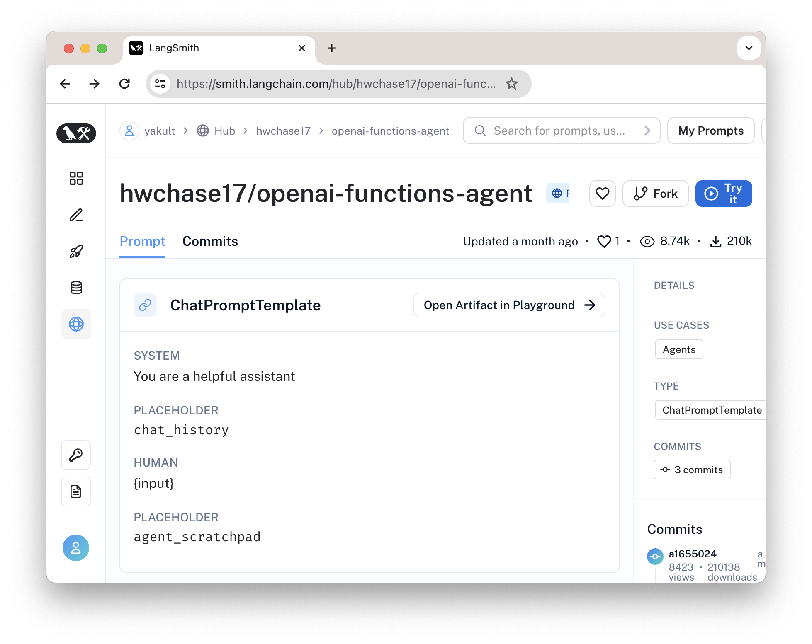
Task: Close the LangSmith browser tab
Action: point(302,48)
